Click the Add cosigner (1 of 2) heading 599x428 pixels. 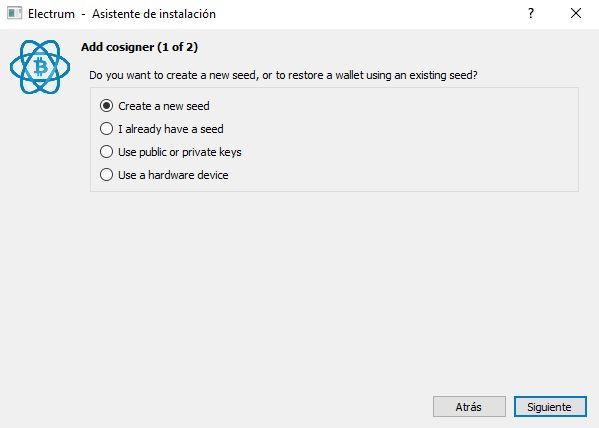coord(139,47)
